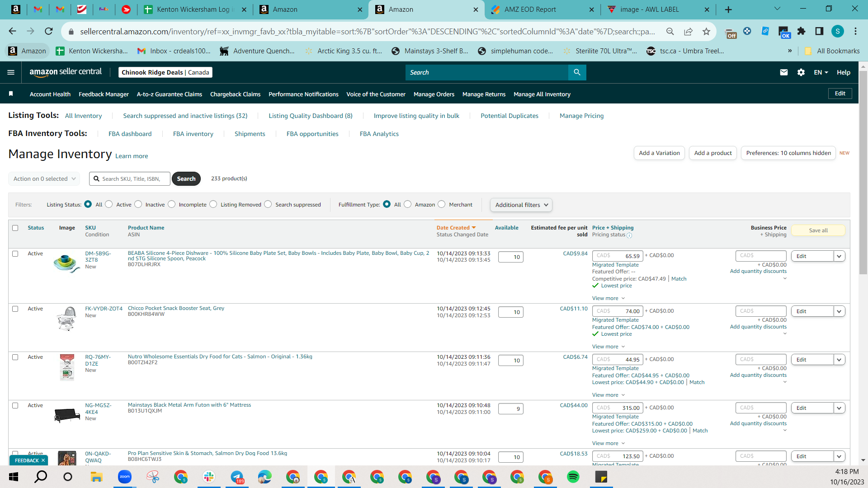Click the Search SKU, Title, ISBN field
This screenshot has height=488, width=868.
130,178
